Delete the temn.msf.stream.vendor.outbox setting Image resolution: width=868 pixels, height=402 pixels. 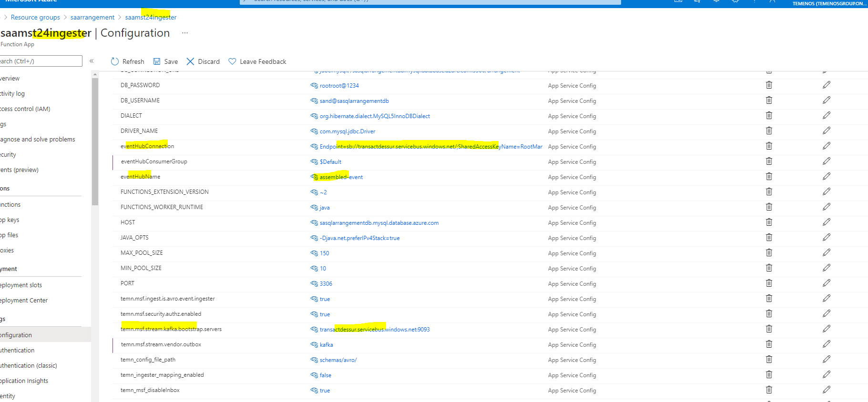pyautogui.click(x=769, y=344)
